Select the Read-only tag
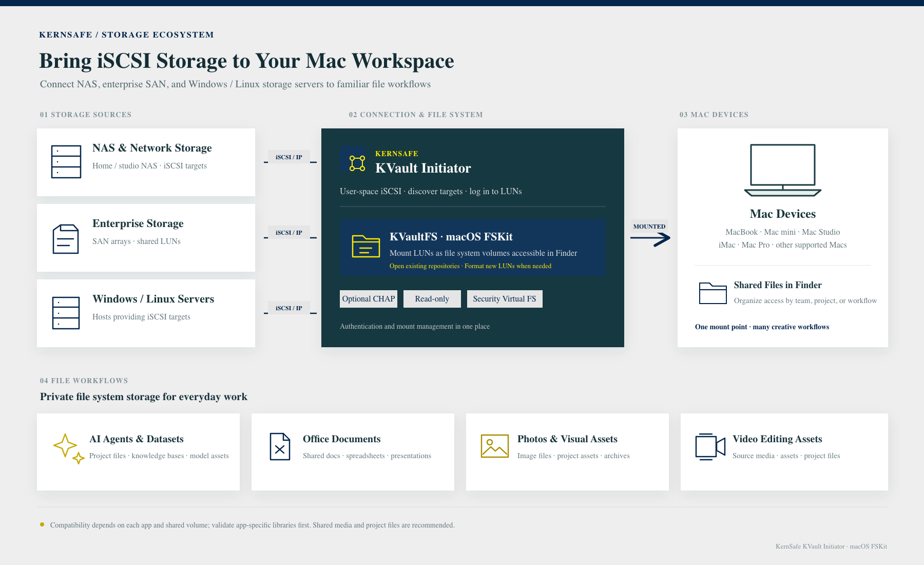Viewport: 924px width, 565px height. [432, 299]
